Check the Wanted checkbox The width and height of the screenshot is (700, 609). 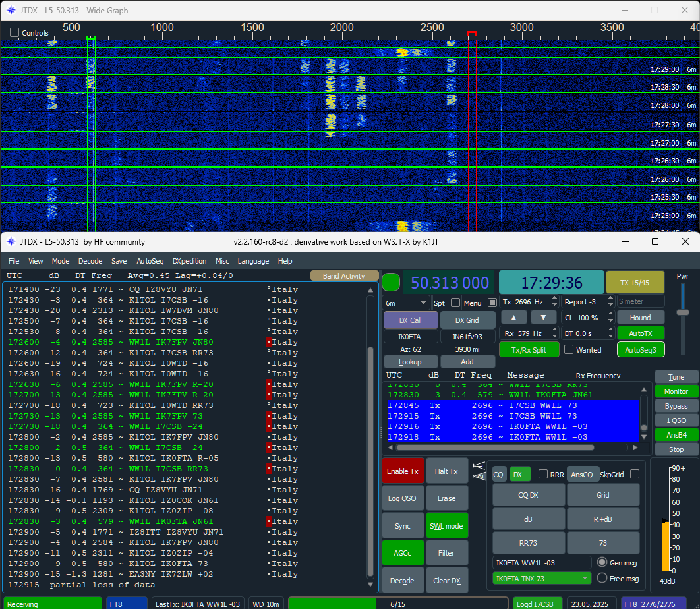(x=569, y=349)
